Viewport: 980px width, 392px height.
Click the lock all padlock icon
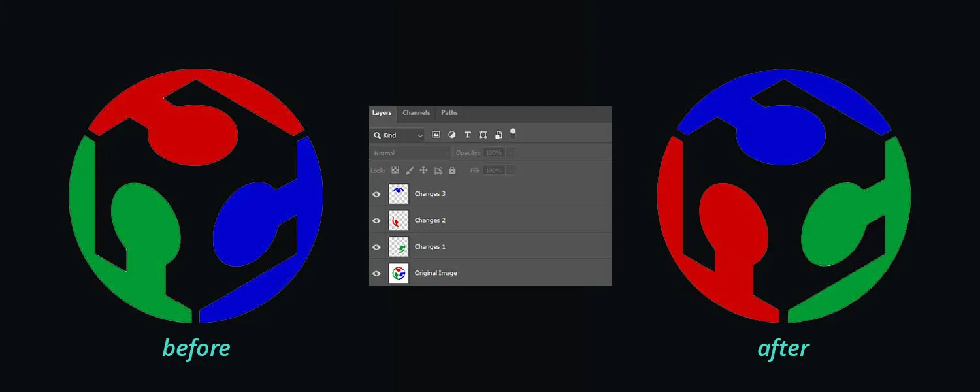point(453,171)
